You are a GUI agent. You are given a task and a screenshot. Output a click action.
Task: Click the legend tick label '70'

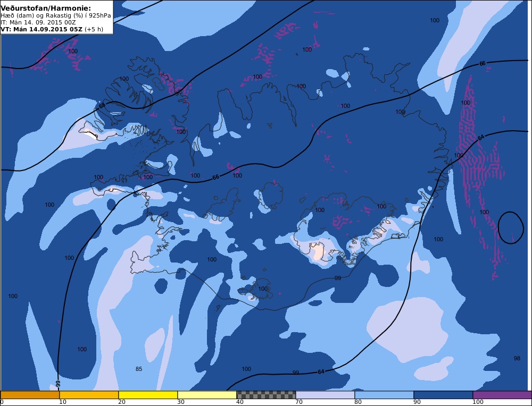[x=299, y=402]
